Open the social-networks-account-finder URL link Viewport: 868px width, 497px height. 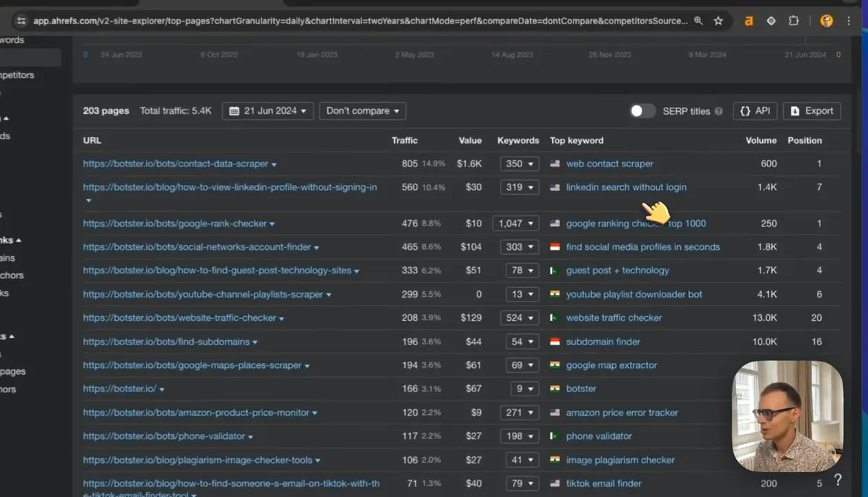(x=197, y=247)
